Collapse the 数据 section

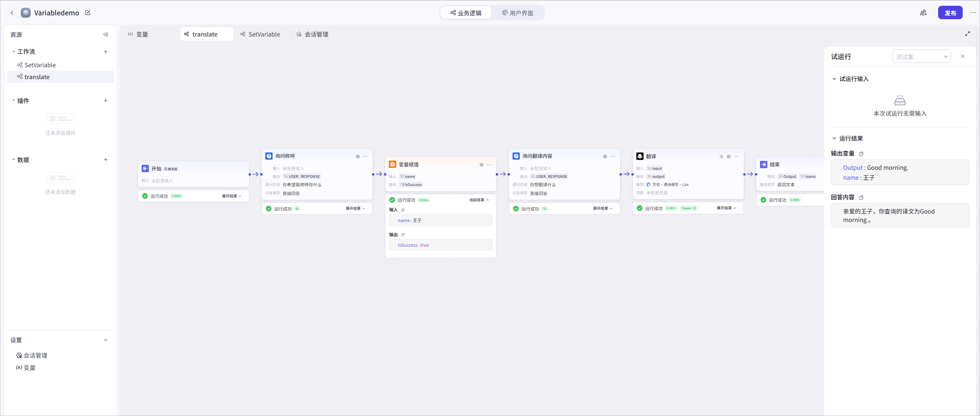point(13,160)
